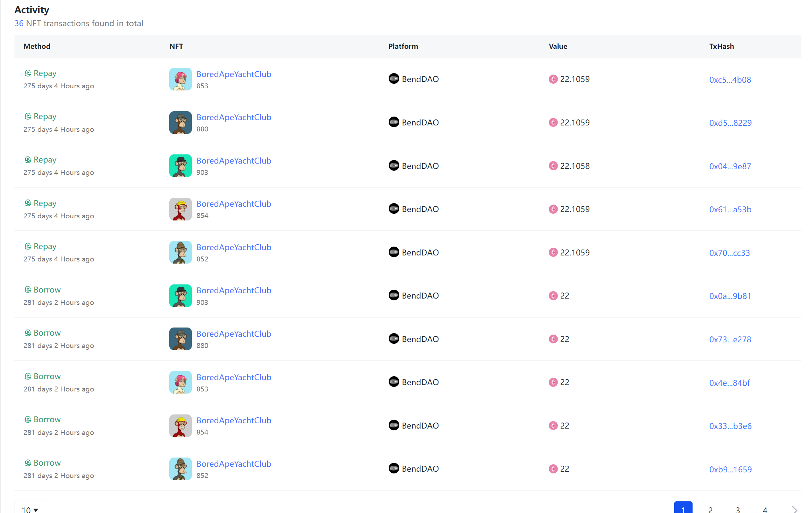
Task: Go to pagination page 2
Action: pyautogui.click(x=710, y=509)
